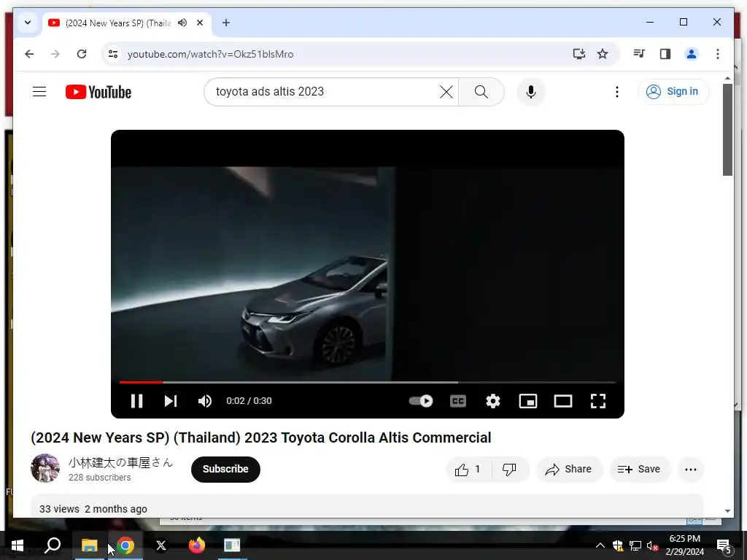The height and width of the screenshot is (560, 747).
Task: Open media controls in Chrome toolbar
Action: [x=639, y=54]
